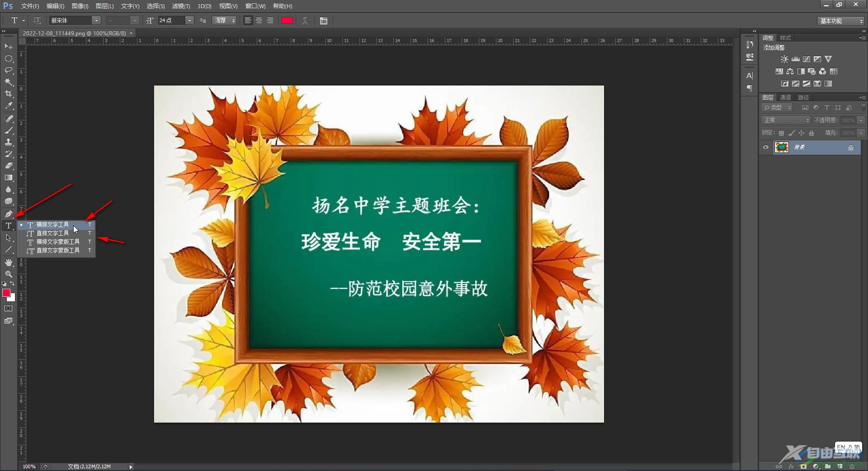Image resolution: width=868 pixels, height=471 pixels.
Task: Swap foreground and background colors
Action: point(12,283)
